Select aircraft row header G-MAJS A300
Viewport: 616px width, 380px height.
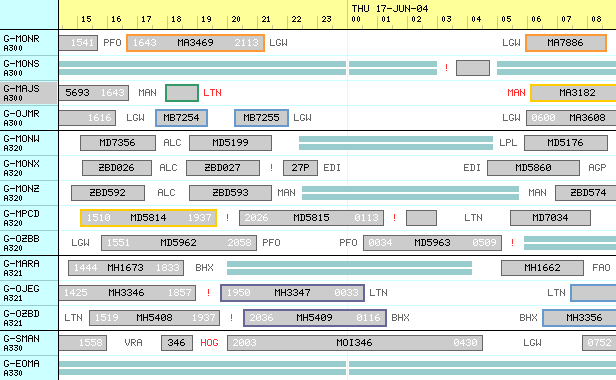click(x=29, y=93)
